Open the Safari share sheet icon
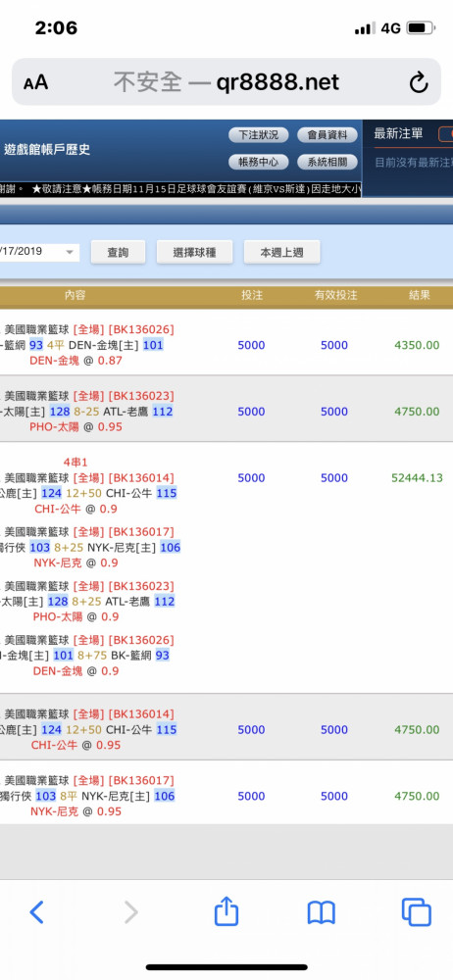Screen dimensions: 453x980 tap(226, 910)
